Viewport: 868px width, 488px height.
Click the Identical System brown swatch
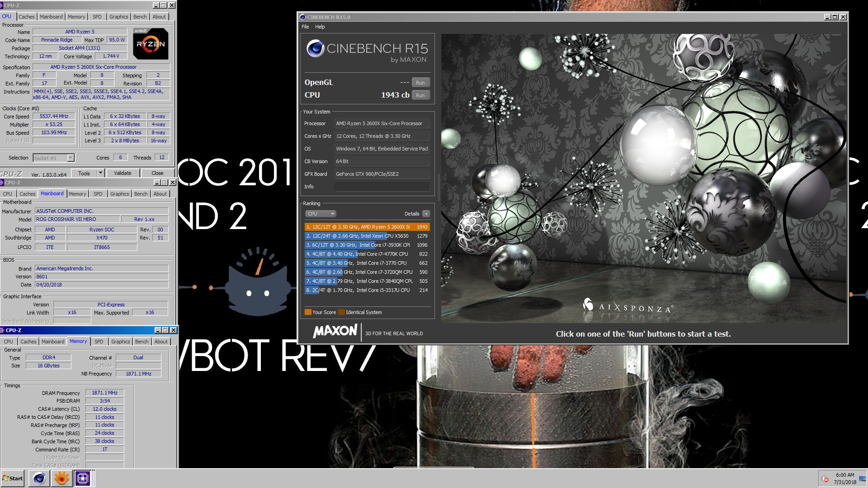(341, 312)
